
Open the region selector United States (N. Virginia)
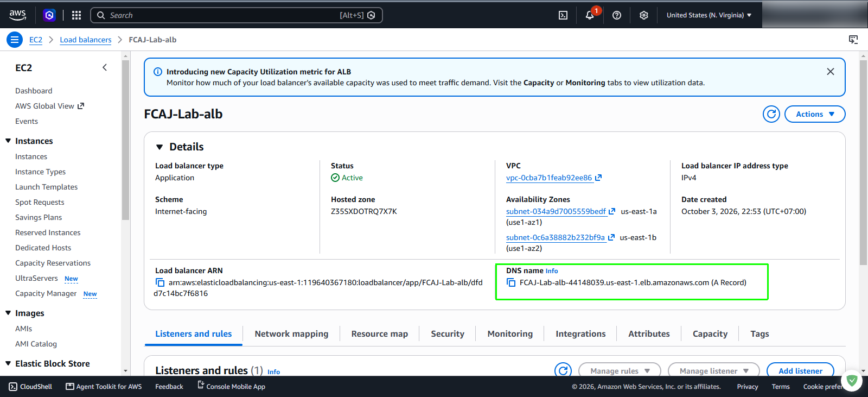point(709,15)
